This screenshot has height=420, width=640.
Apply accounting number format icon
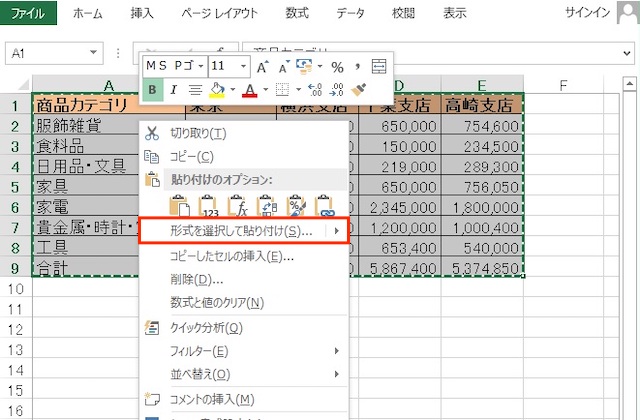coord(304,66)
